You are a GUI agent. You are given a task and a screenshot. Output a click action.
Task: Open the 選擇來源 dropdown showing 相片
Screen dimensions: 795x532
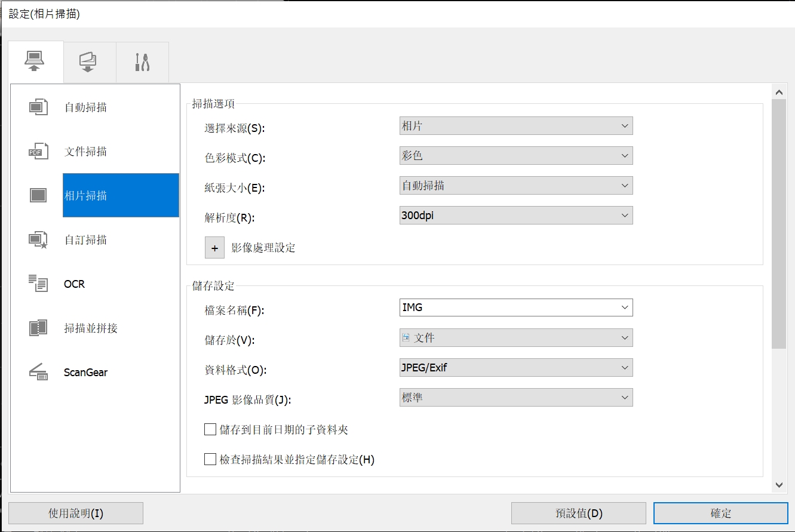[x=516, y=126]
